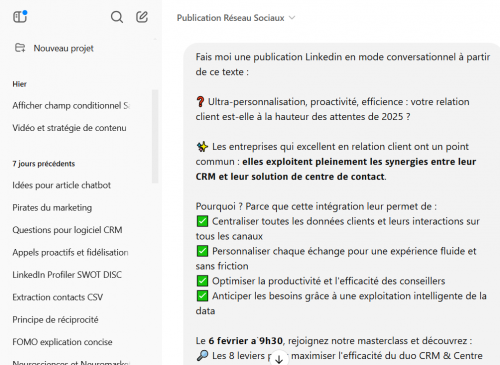Click the Nouveau projet folder icon
The image size is (500, 365).
20,48
